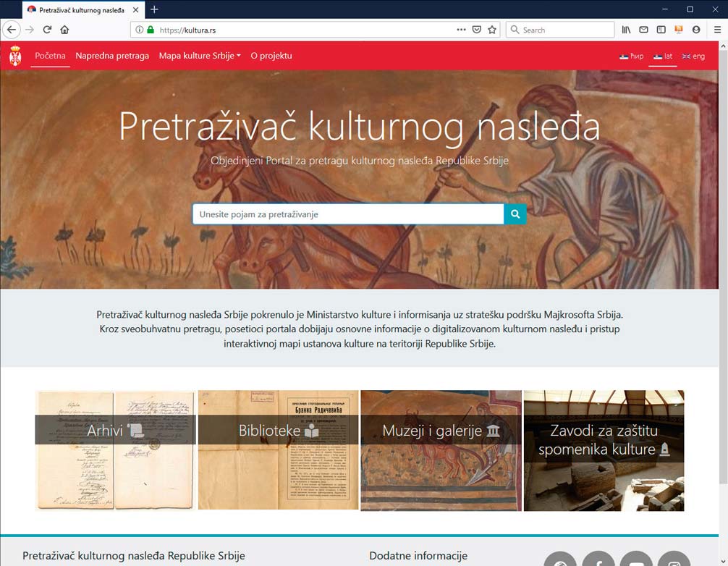The height and width of the screenshot is (566, 728).
Task: Click the page scrollbar down arrow
Action: (x=723, y=562)
